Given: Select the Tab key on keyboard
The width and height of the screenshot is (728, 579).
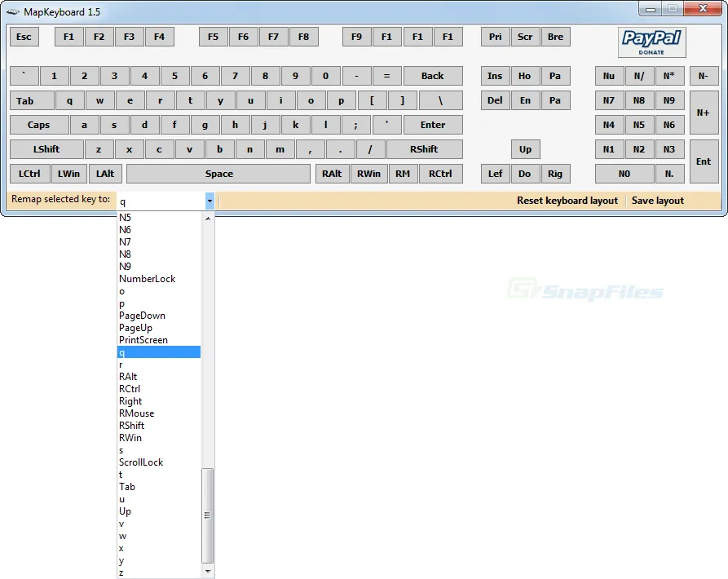Looking at the screenshot, I should (31, 101).
